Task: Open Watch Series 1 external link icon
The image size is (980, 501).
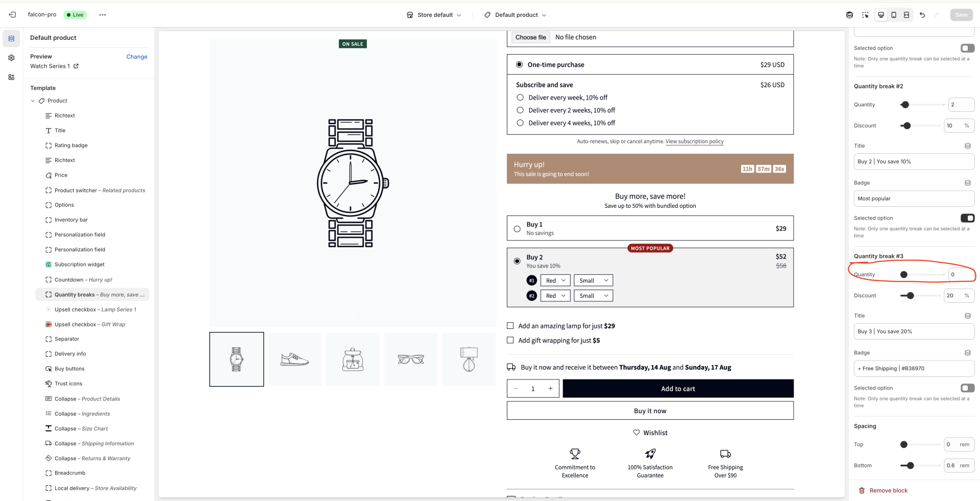Action: [76, 66]
